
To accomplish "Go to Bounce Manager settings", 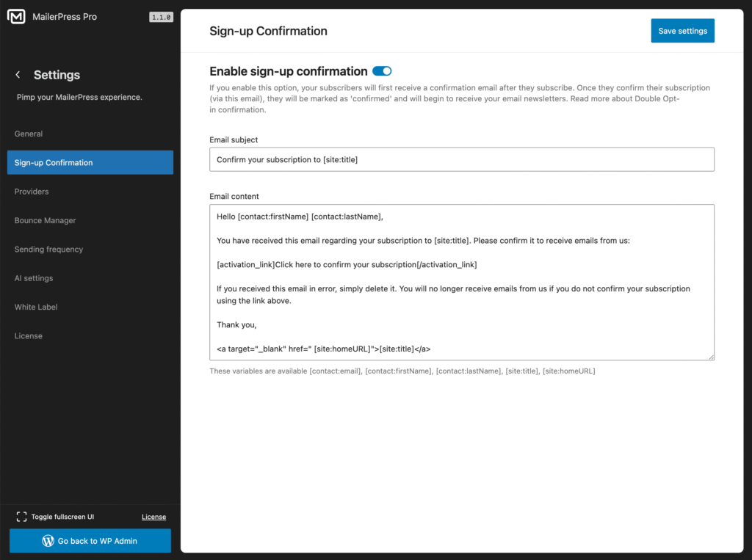I will coord(45,220).
